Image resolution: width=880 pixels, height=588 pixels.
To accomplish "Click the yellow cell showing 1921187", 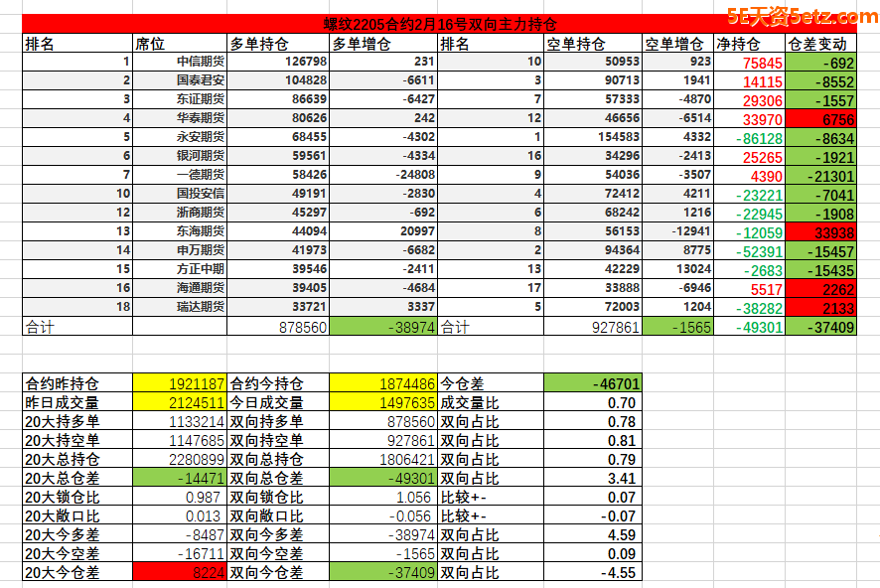I will pyautogui.click(x=180, y=383).
